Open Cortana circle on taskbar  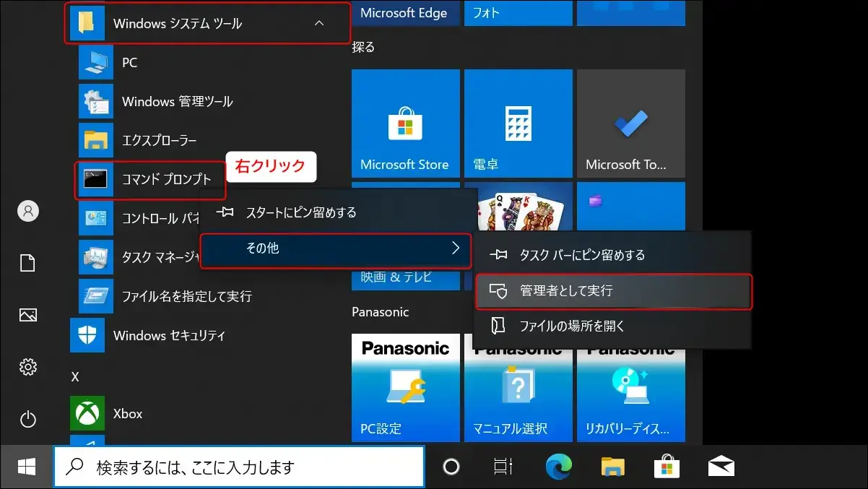pos(451,467)
